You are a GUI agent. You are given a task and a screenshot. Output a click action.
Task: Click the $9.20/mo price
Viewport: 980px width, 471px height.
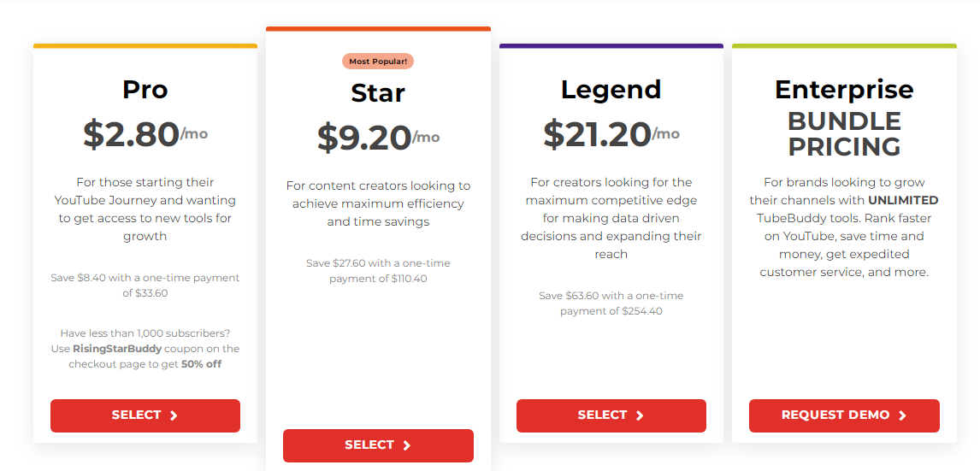pos(378,137)
